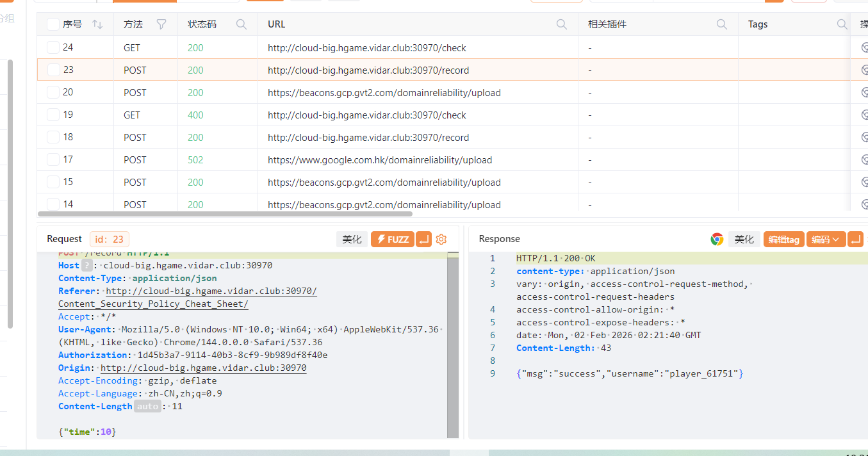The image size is (868, 456).
Task: Check the checkbox for row 24
Action: pos(53,47)
